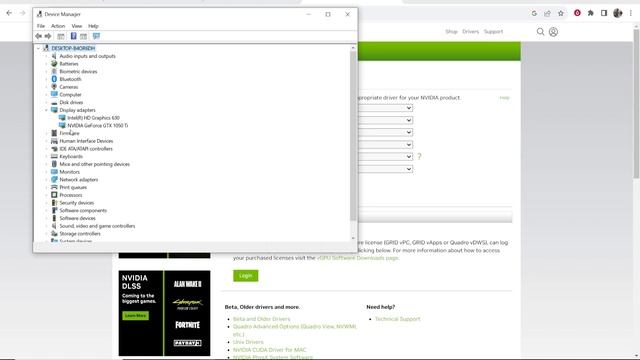Open the File menu
640x360 pixels.
click(x=41, y=26)
